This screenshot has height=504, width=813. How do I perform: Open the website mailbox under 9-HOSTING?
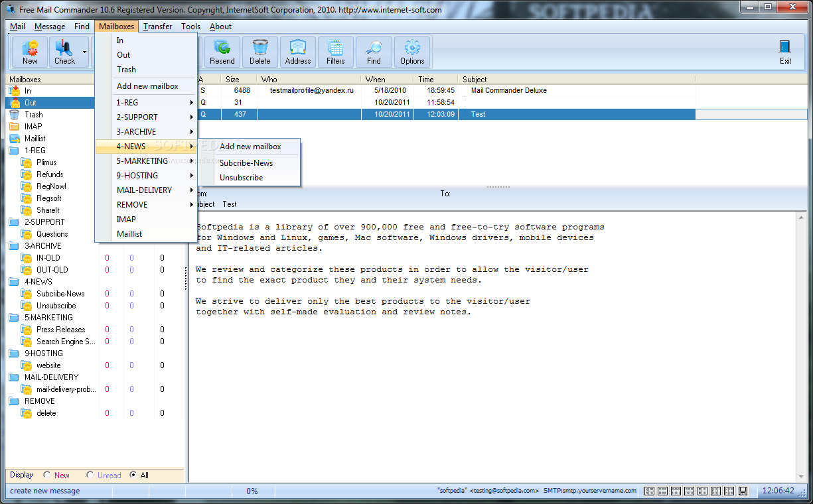coord(48,365)
